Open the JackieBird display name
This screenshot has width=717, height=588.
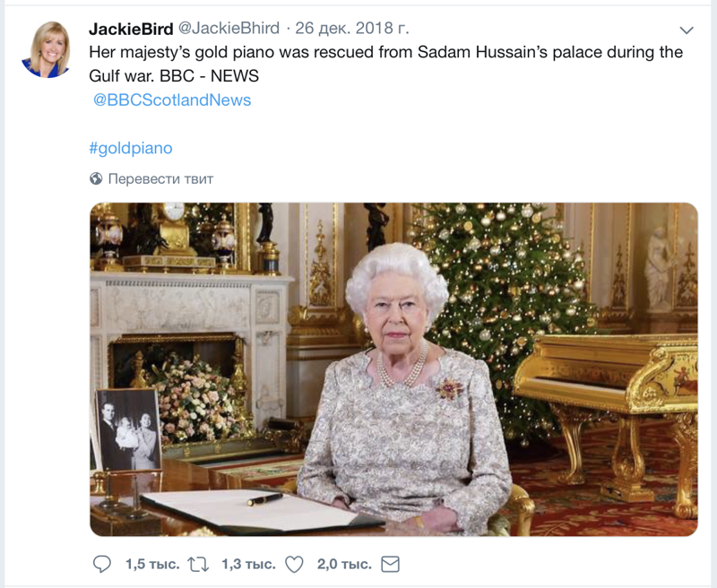tap(131, 29)
